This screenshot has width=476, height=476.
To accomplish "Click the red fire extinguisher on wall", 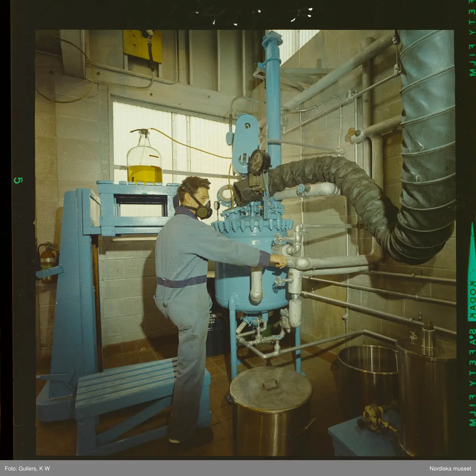I will [48, 261].
